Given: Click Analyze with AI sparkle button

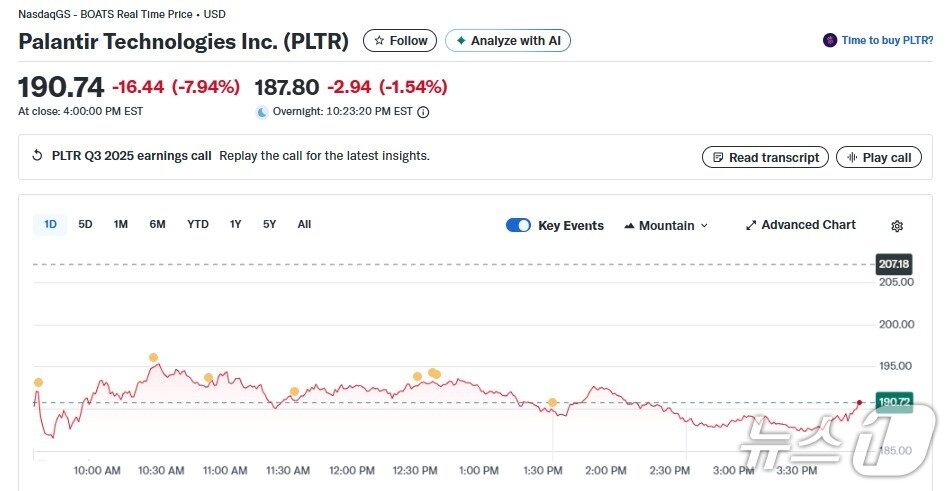Looking at the screenshot, I should click(508, 41).
